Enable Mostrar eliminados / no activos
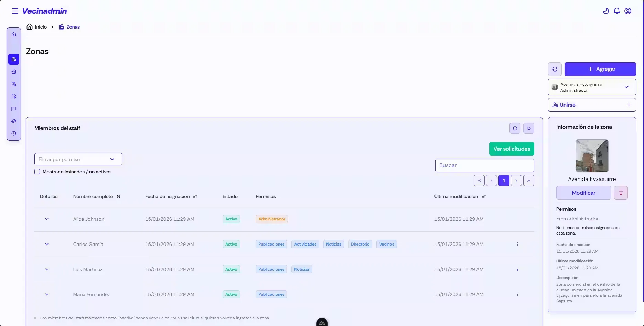The height and width of the screenshot is (326, 644). (x=37, y=172)
